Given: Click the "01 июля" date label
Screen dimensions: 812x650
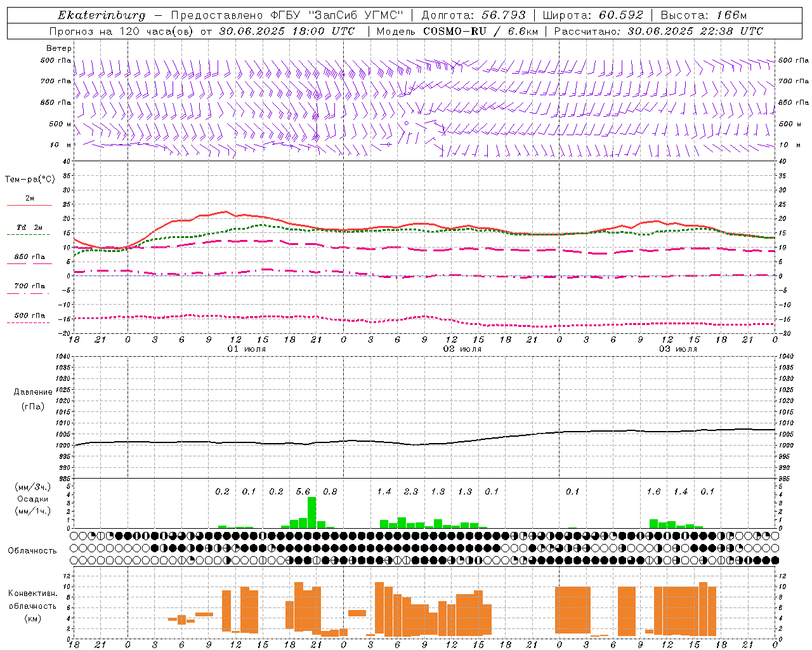Looking at the screenshot, I should [247, 349].
